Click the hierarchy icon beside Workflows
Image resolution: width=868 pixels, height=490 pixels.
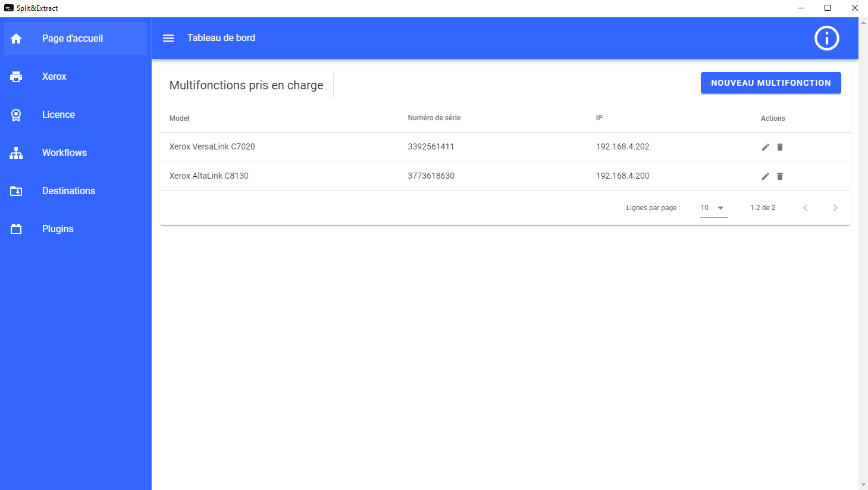click(16, 153)
